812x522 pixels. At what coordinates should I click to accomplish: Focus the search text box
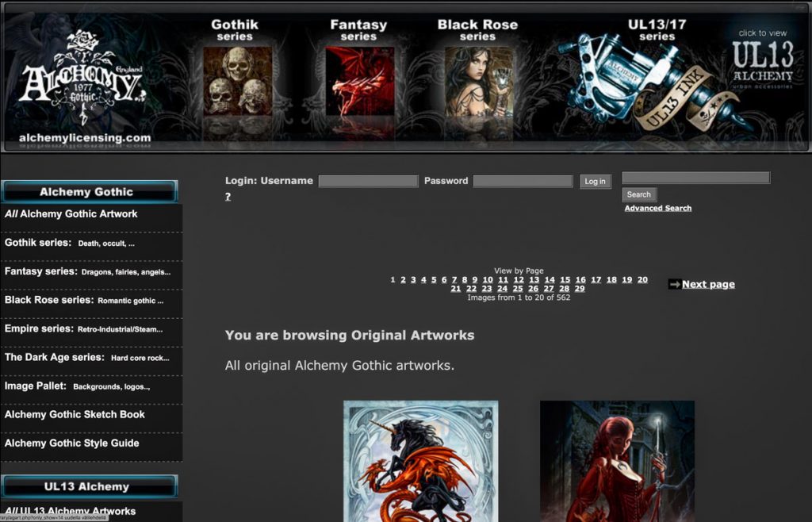click(696, 178)
